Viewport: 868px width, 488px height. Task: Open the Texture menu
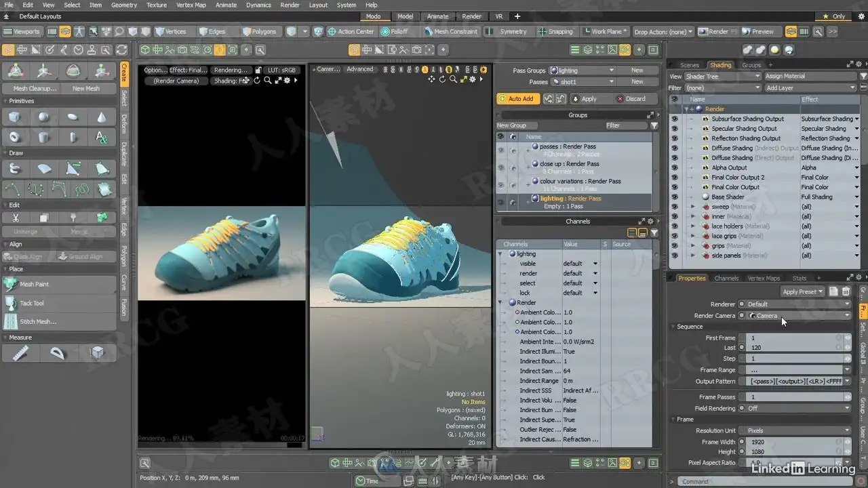[x=156, y=5]
